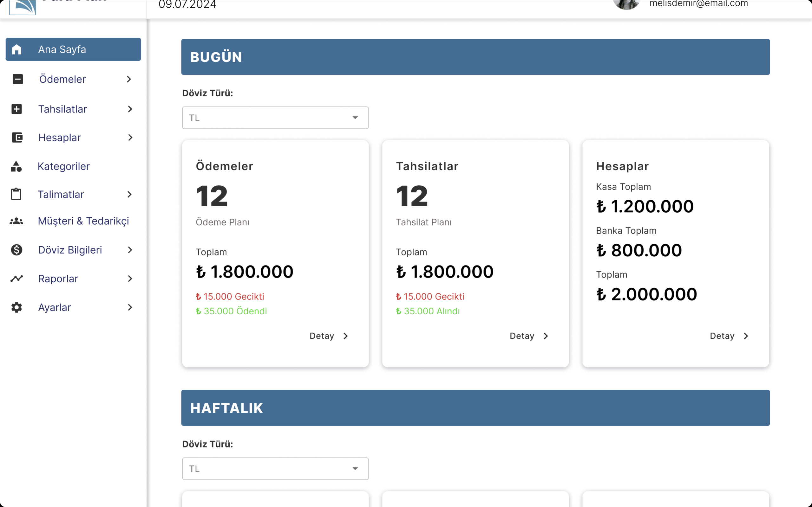The image size is (812, 507).
Task: Click the plus icon next to Tahsilatlar
Action: click(16, 109)
